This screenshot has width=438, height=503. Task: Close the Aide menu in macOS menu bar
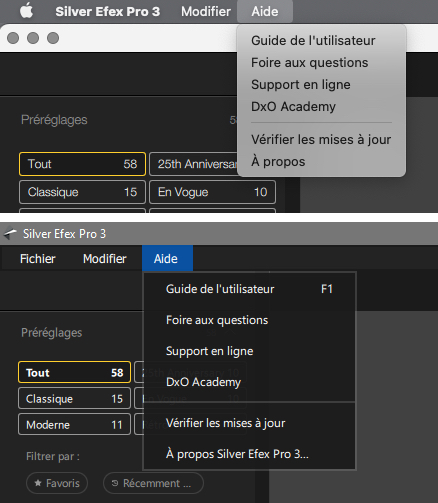point(265,12)
